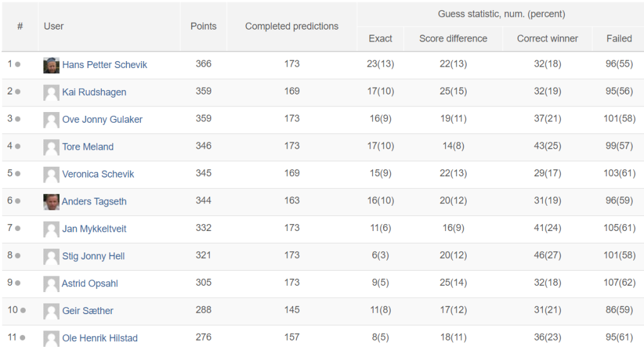Screen dimensions: 644x350
Task: Sort table by Points column header
Action: click(203, 26)
